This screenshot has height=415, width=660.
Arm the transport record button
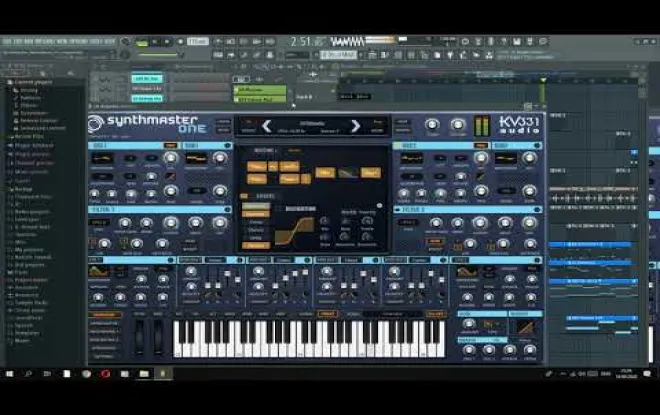coord(180,42)
